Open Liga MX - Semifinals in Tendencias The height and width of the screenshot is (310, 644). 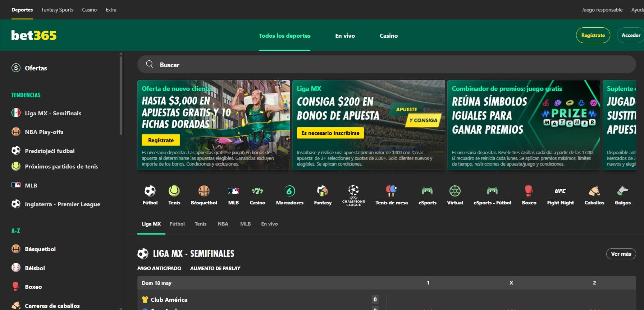(x=53, y=113)
